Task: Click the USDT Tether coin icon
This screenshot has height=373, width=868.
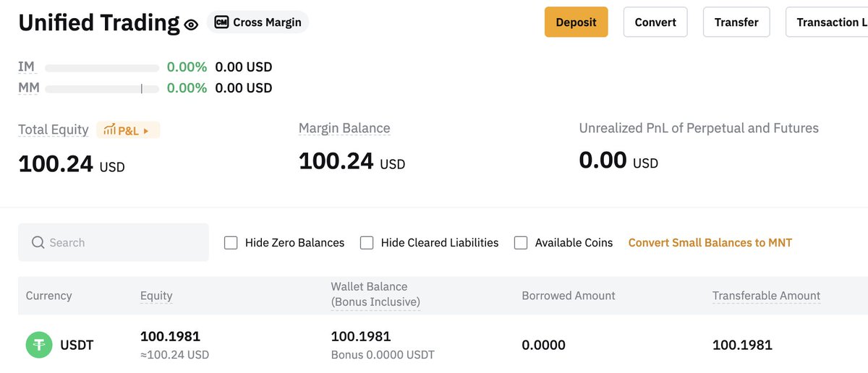Action: point(39,345)
